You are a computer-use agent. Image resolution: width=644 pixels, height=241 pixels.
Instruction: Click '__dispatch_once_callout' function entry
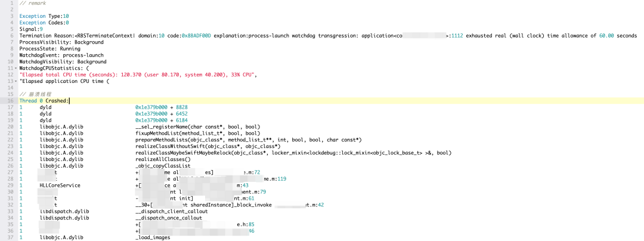coord(168,219)
